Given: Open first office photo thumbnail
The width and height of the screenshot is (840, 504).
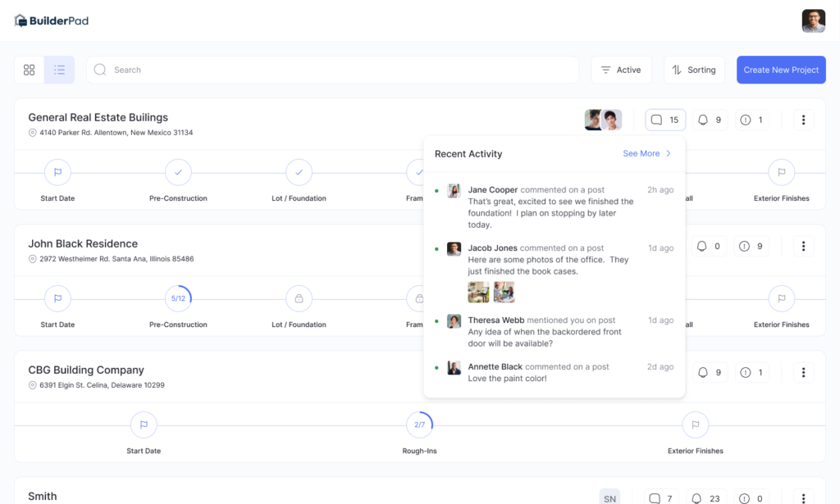Looking at the screenshot, I should (478, 292).
